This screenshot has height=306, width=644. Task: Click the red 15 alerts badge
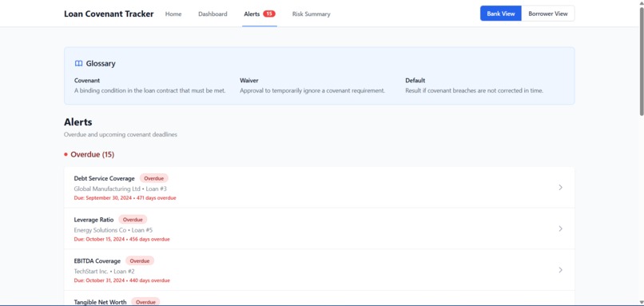pyautogui.click(x=269, y=14)
